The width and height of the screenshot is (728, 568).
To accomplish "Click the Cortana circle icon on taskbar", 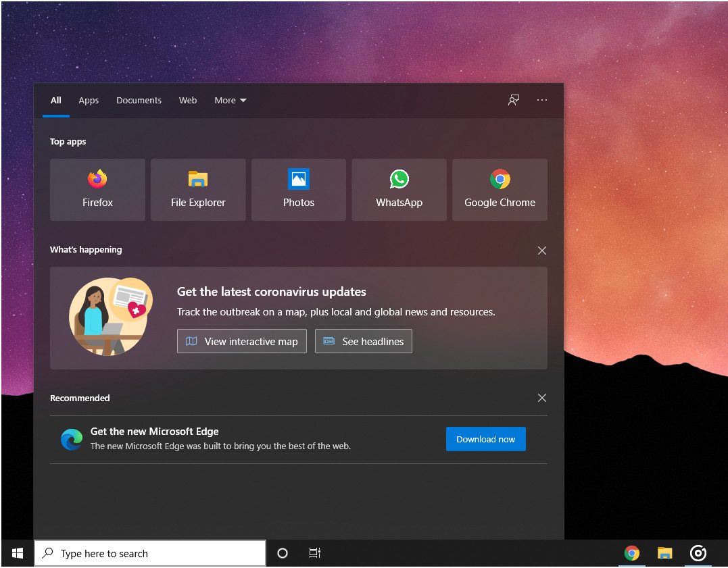I will click(x=283, y=552).
